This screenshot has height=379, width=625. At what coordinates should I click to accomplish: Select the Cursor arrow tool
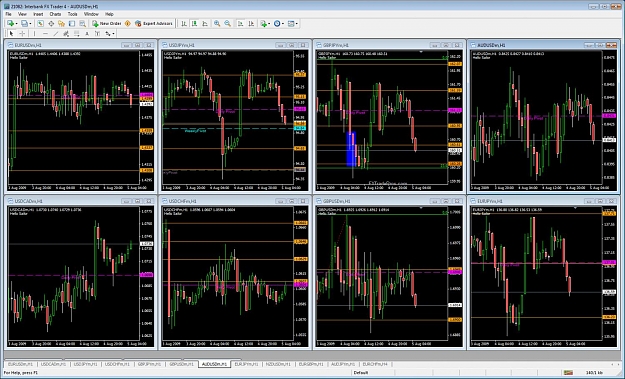(11, 34)
